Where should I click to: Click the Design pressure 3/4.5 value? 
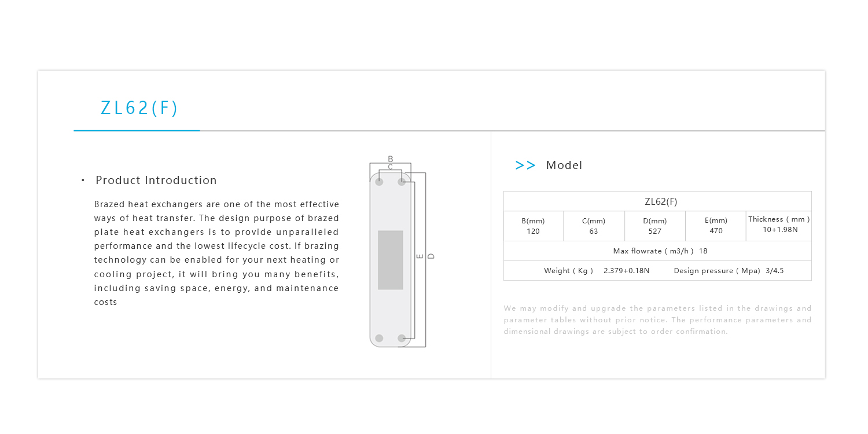tap(774, 271)
